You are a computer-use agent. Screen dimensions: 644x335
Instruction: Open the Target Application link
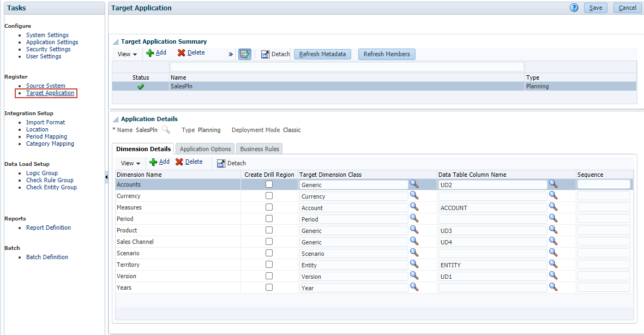pos(50,93)
